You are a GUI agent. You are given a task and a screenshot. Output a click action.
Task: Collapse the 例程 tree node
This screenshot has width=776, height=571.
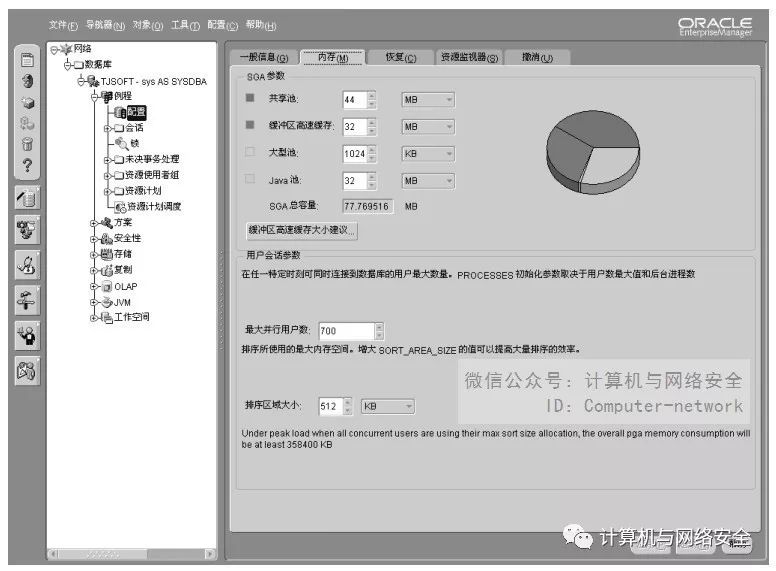94,96
